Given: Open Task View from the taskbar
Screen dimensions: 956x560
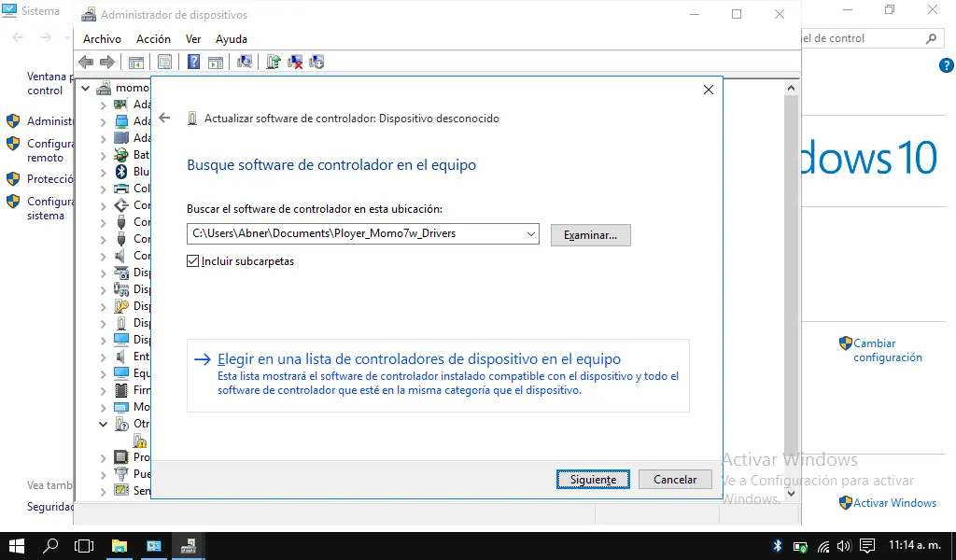Looking at the screenshot, I should 84,546.
